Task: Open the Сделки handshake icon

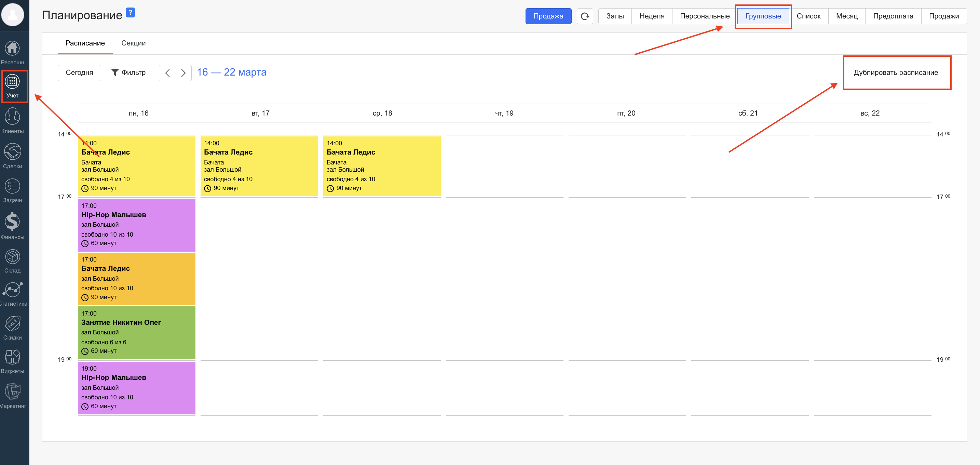Action: pyautogui.click(x=12, y=152)
